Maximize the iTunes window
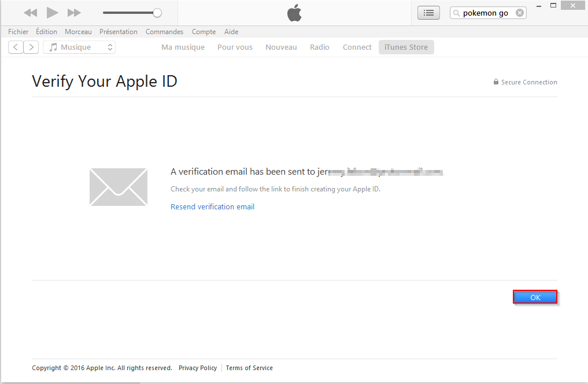 point(553,5)
